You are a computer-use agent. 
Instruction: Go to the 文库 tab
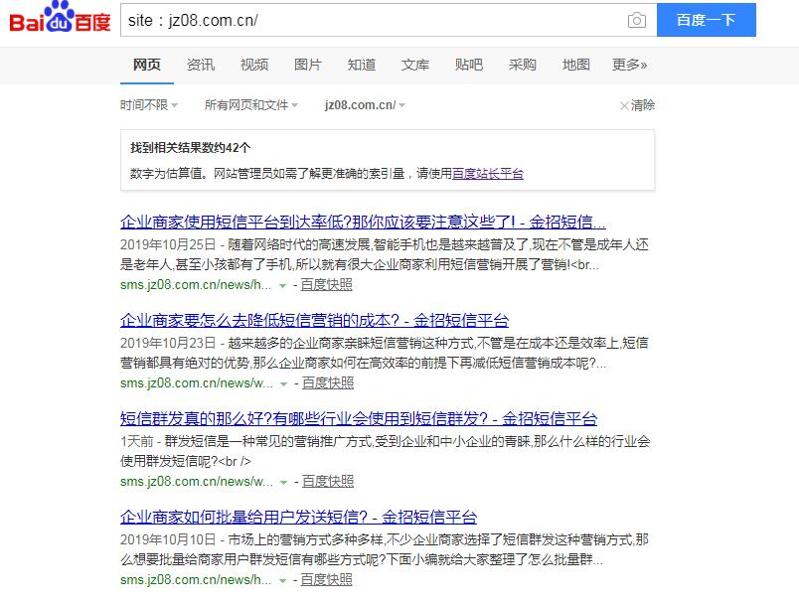tap(415, 65)
